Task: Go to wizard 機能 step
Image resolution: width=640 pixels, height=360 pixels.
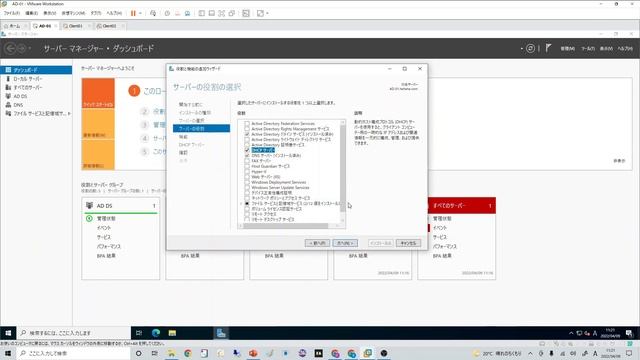Action: click(183, 137)
